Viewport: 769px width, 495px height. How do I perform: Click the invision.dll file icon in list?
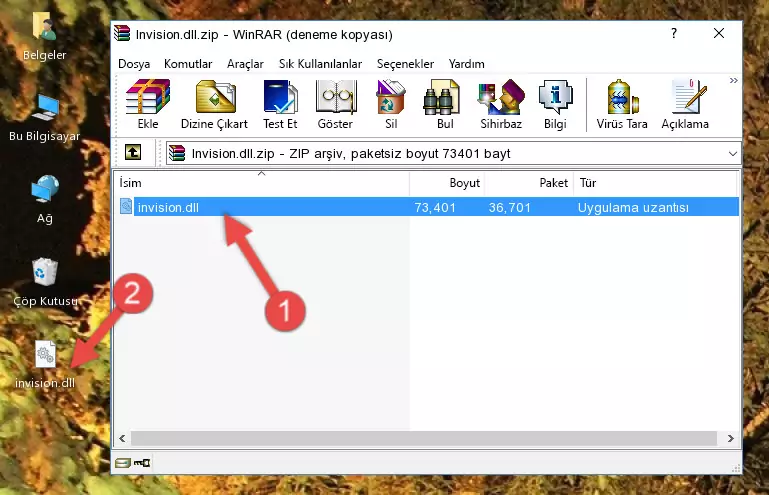(126, 207)
